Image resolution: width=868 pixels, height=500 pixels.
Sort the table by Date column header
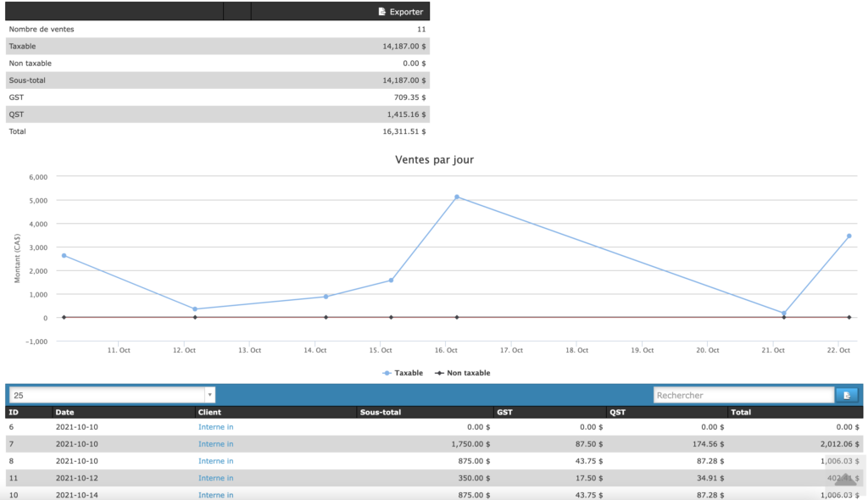pyautogui.click(x=65, y=413)
